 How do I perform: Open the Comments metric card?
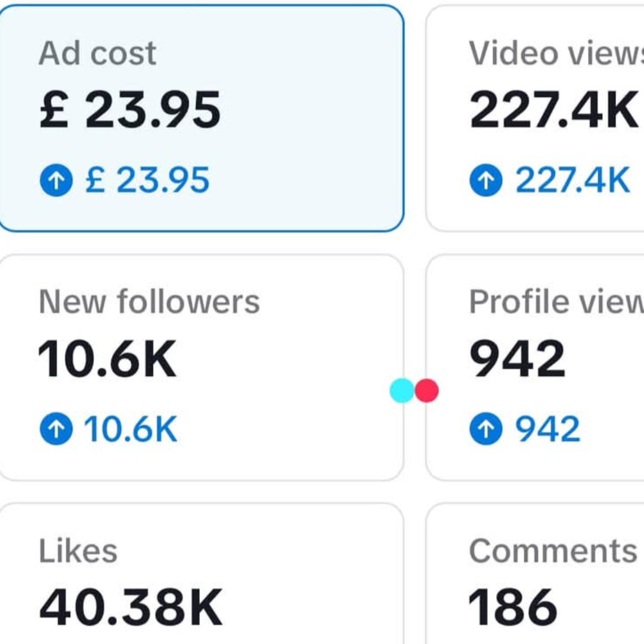535,574
